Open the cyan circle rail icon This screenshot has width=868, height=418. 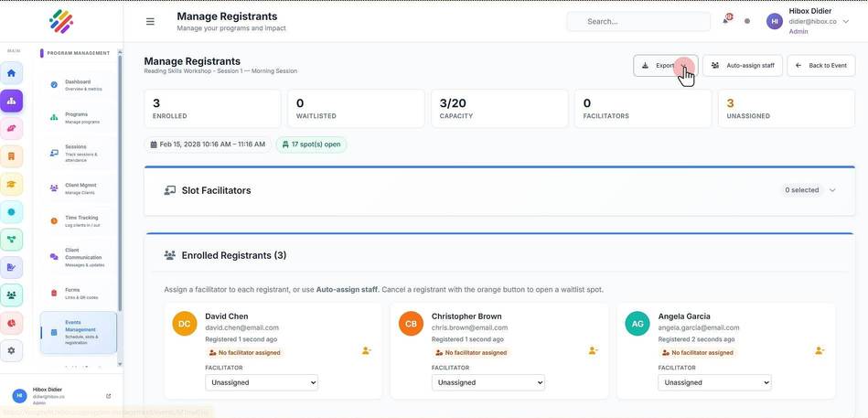click(x=11, y=212)
